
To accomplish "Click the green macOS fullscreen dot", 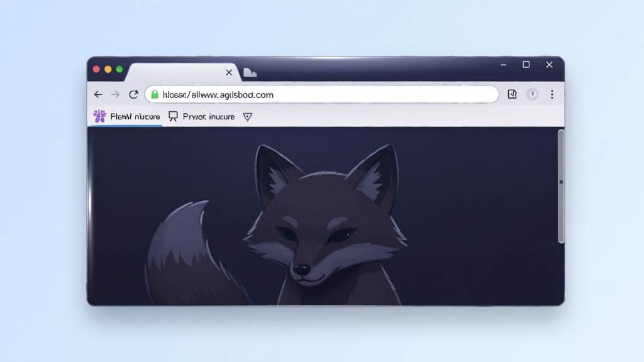I will pyautogui.click(x=119, y=69).
